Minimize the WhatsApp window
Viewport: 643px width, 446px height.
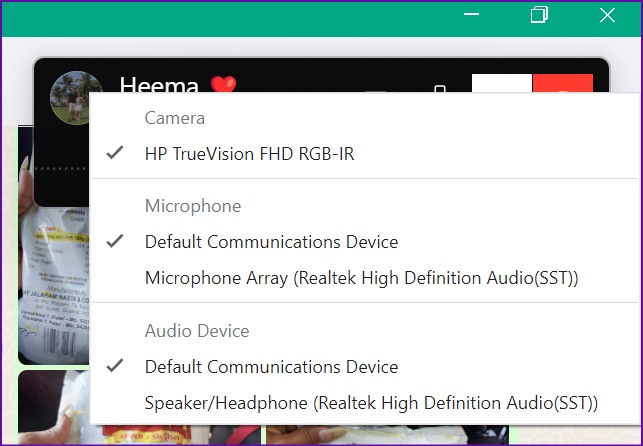[x=471, y=15]
